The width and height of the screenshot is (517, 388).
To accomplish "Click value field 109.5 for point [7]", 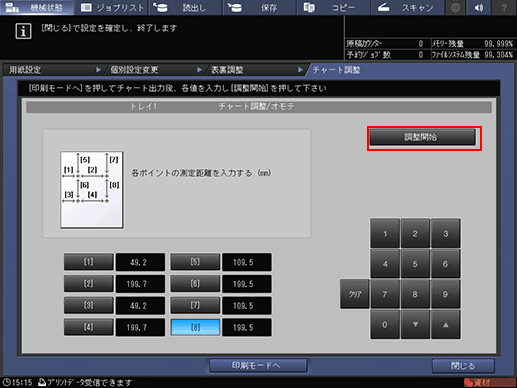I will 247,305.
